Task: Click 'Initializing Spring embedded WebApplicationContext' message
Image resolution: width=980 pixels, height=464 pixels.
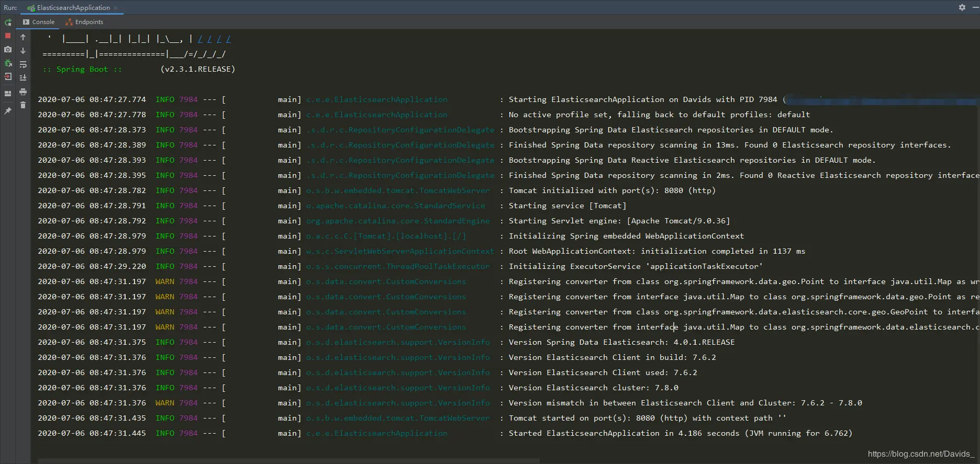Action: [626, 236]
